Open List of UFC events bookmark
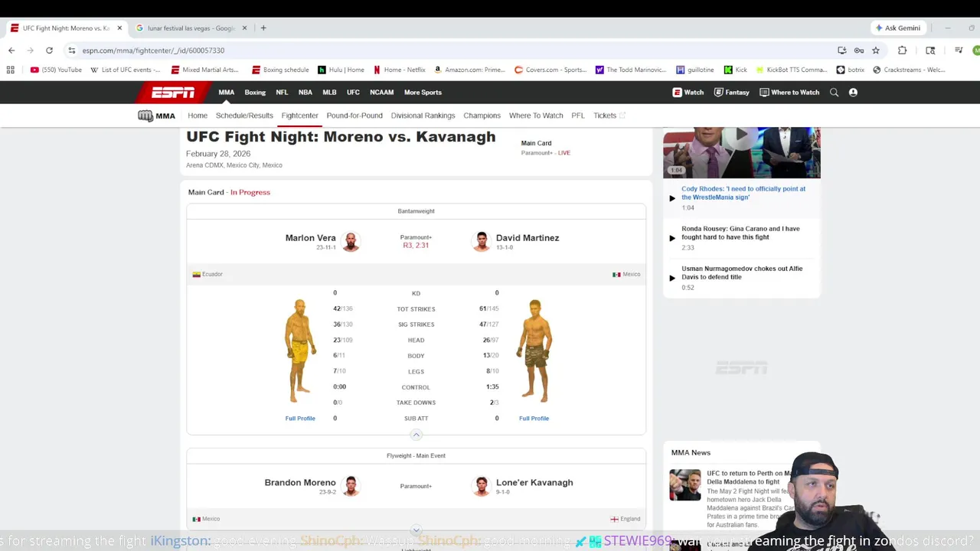This screenshot has width=980, height=551. coord(126,70)
